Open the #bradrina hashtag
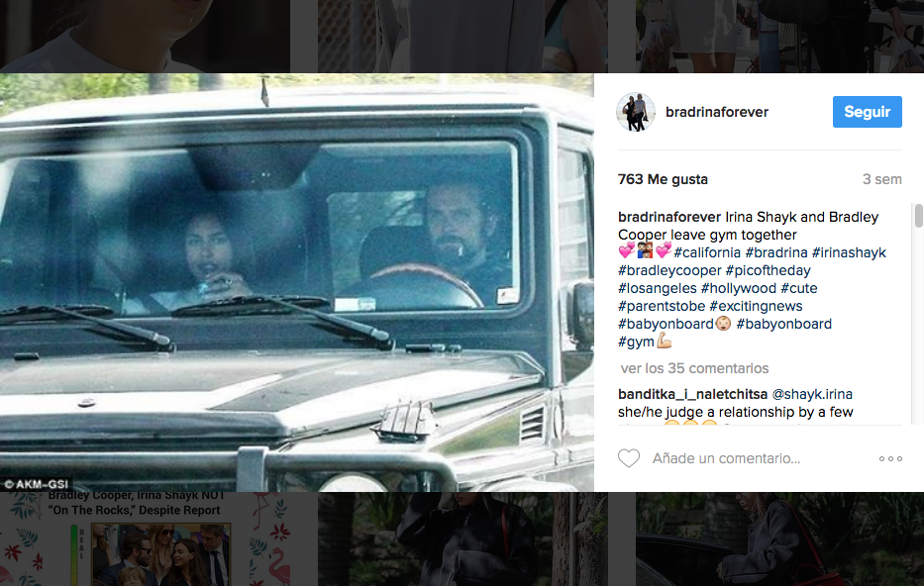Image resolution: width=924 pixels, height=586 pixels. pos(776,252)
